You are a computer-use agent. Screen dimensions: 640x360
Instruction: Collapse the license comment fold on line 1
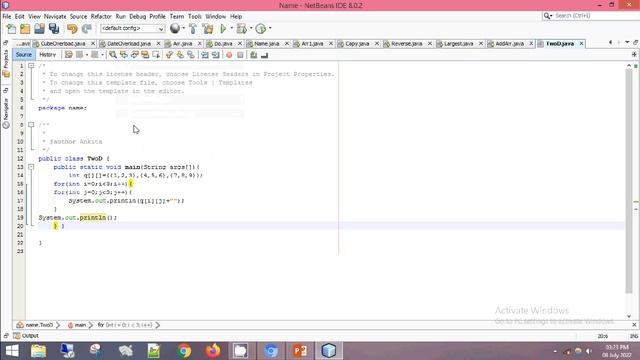coord(31,65)
